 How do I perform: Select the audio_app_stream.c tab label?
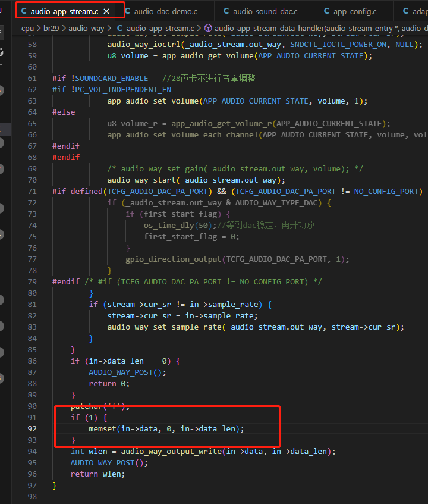(64, 11)
